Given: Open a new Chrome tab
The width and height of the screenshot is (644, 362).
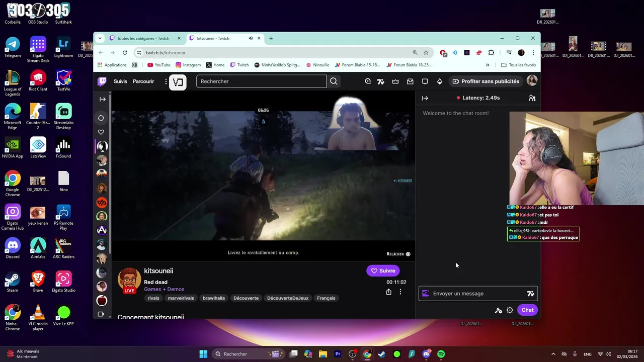Looking at the screenshot, I should pyautogui.click(x=271, y=38).
